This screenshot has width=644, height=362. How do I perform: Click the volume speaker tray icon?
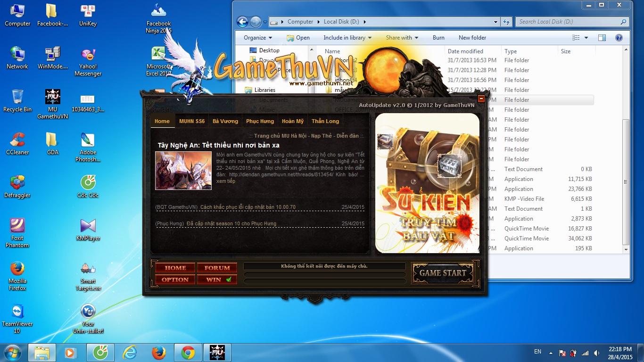596,353
